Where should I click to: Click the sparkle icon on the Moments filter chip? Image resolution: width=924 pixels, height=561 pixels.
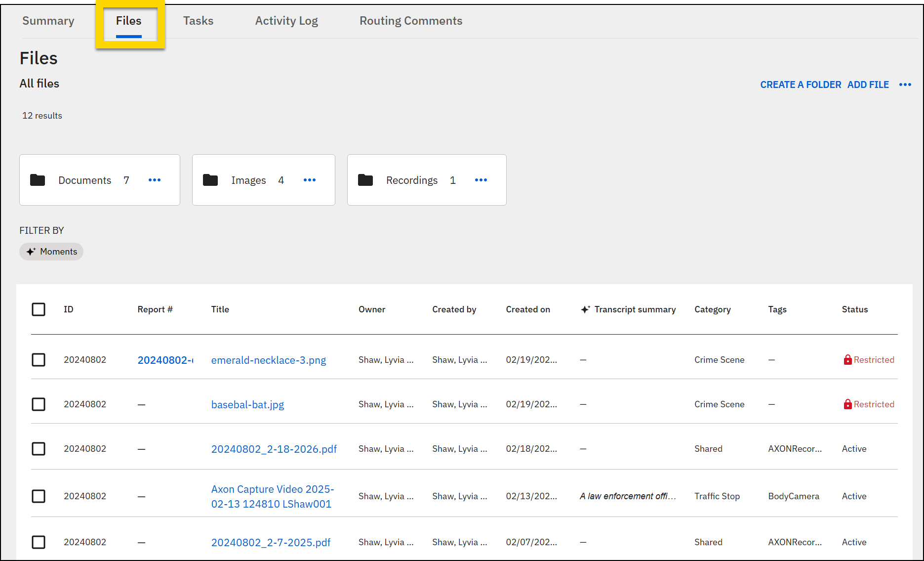pyautogui.click(x=31, y=251)
